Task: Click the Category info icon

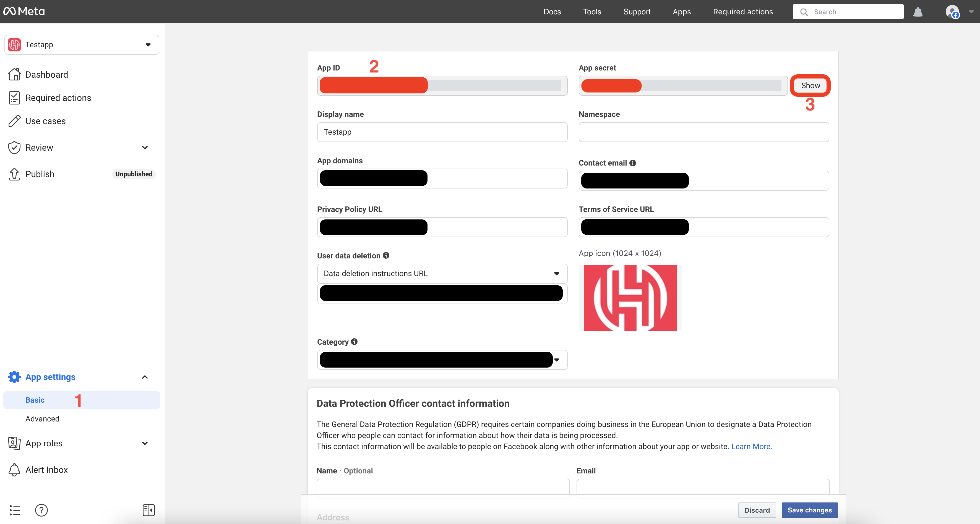Action: (x=354, y=342)
